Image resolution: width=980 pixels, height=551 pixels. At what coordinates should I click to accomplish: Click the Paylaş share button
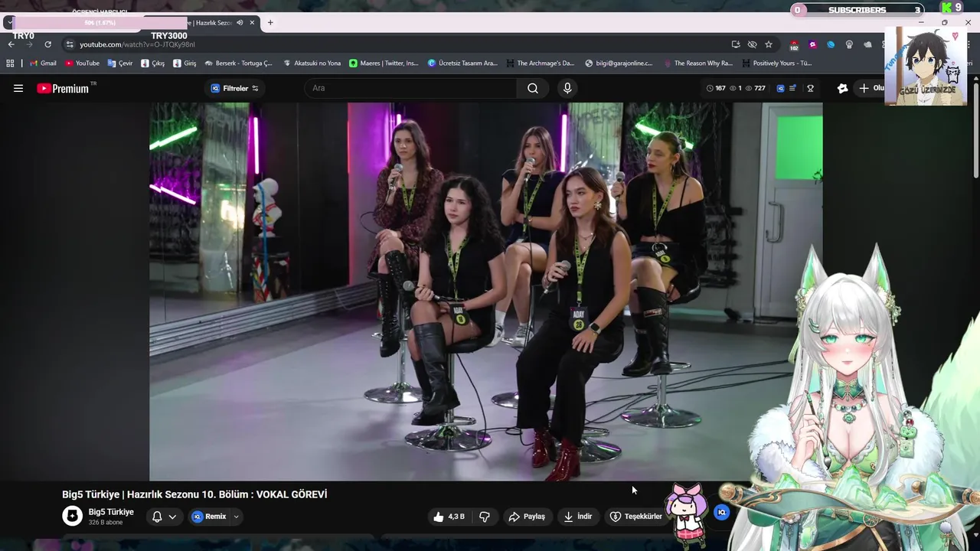coord(527,517)
